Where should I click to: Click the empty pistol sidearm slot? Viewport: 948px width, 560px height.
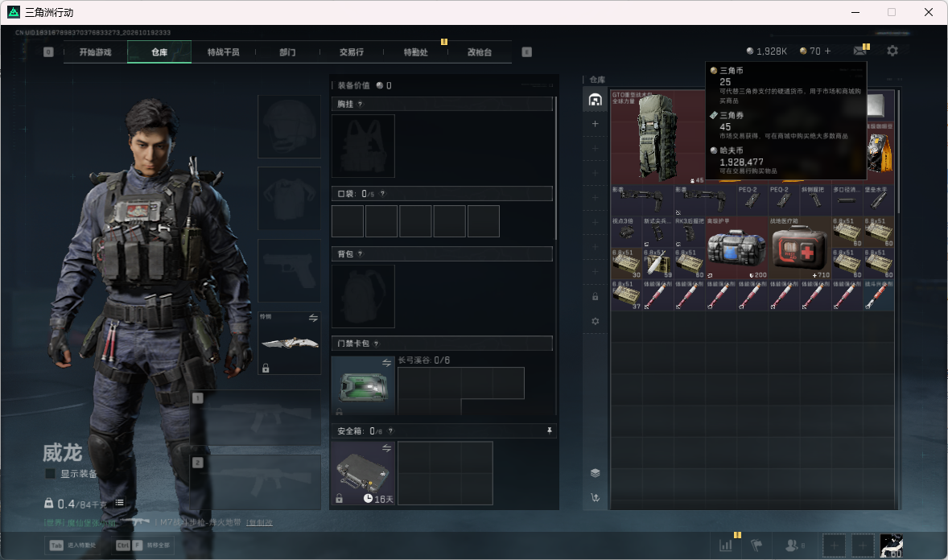pos(290,270)
